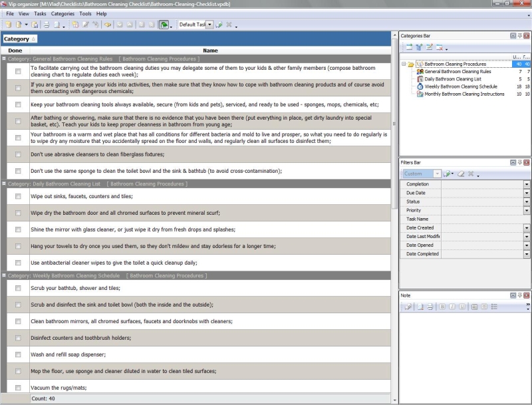Open the Tools menu
Viewport: 532px width, 405px height.
pyautogui.click(x=85, y=13)
